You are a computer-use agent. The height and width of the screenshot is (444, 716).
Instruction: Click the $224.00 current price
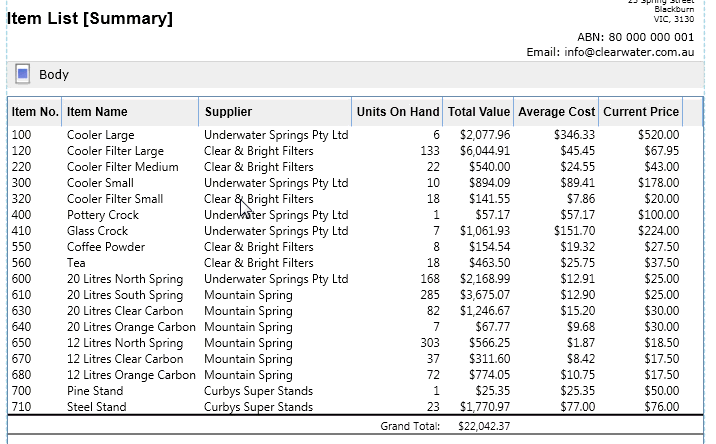click(658, 231)
